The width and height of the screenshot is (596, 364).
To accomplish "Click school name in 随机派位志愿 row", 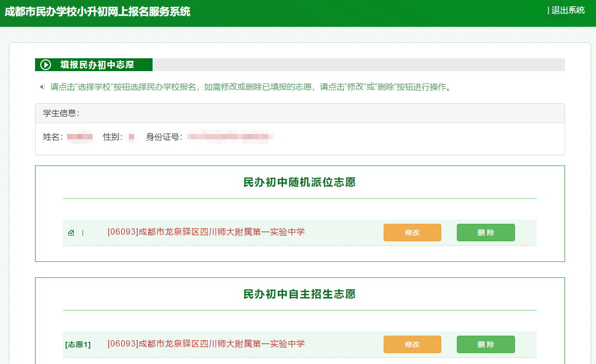I will (206, 232).
